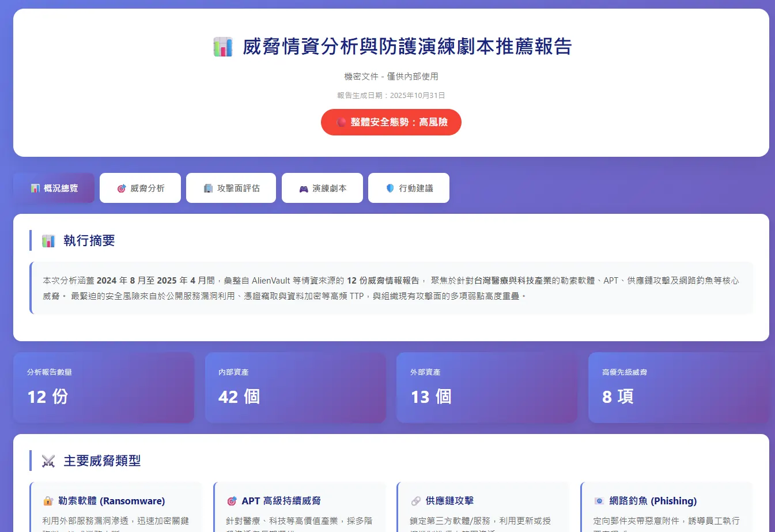Screen dimensions: 775x532
Task: Click the 勒索軟體 (Ransomware) card title
Action: pyautogui.click(x=111, y=501)
